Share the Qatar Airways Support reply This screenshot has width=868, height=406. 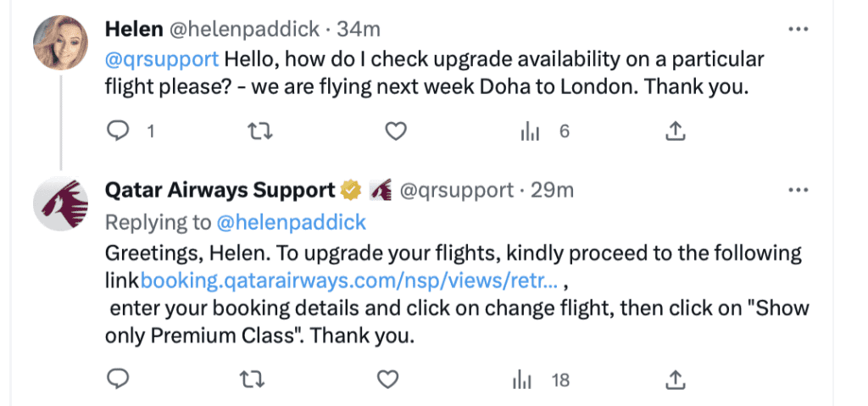674,380
